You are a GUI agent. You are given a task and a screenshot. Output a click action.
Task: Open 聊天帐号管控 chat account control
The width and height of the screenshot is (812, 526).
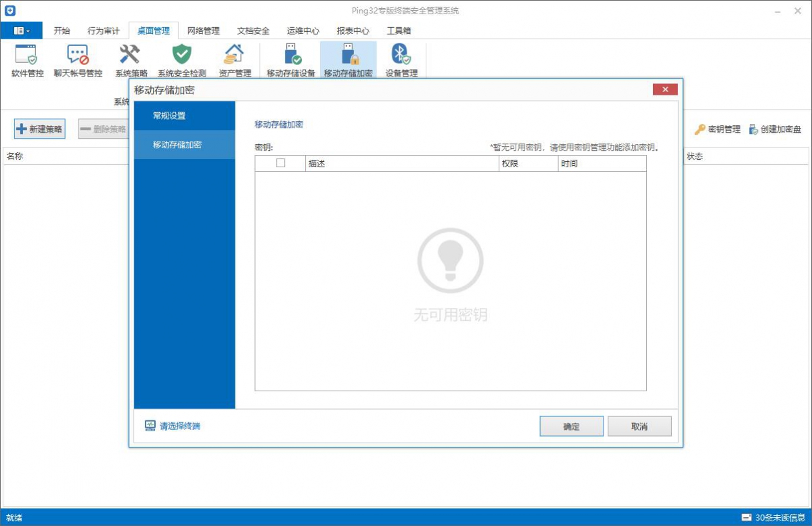point(78,54)
